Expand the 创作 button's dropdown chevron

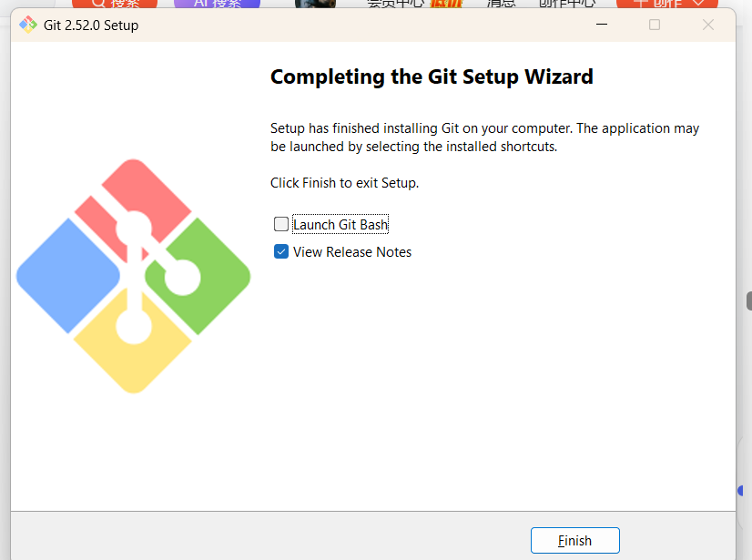698,3
